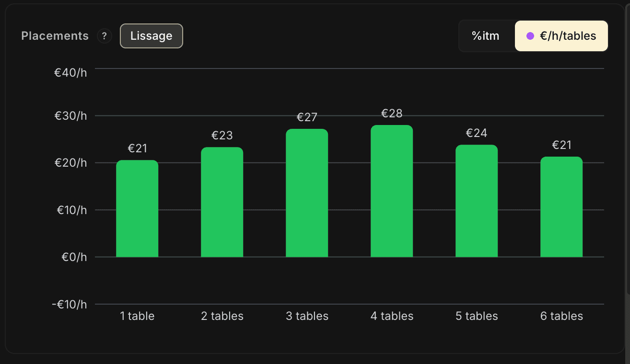This screenshot has height=364, width=630.
Task: Click the green bar for 2 tables
Action: [x=222, y=202]
